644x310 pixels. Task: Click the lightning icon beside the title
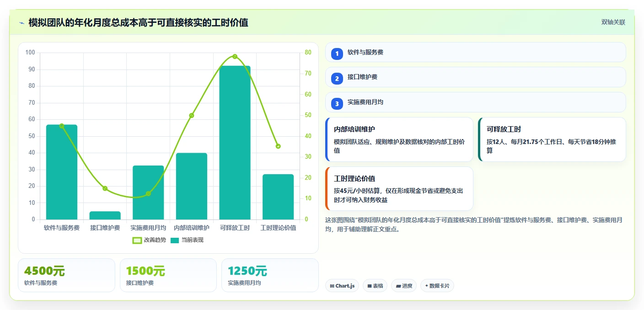tap(21, 23)
